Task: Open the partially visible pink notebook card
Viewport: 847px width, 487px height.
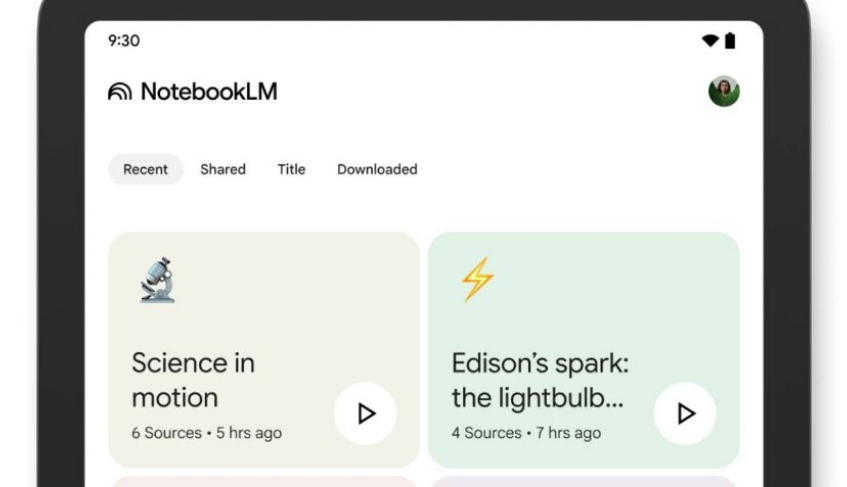Action: 263,481
